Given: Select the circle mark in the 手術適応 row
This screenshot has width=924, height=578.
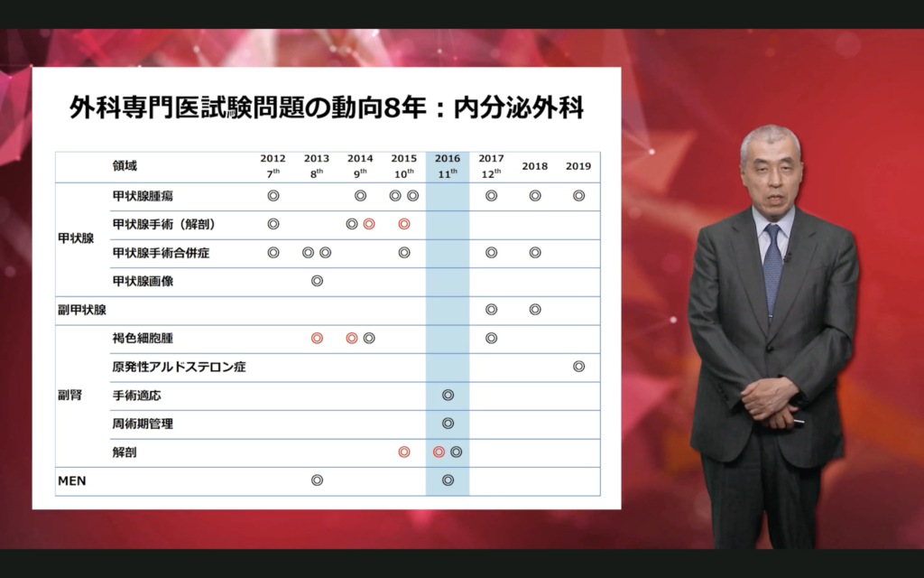Looking at the screenshot, I should pos(448,395).
